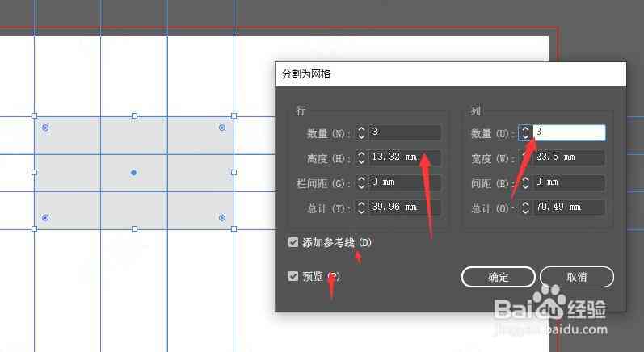The width and height of the screenshot is (644, 352).
Task: Adjust the columns 总计 (O) stepper
Action: click(x=525, y=207)
